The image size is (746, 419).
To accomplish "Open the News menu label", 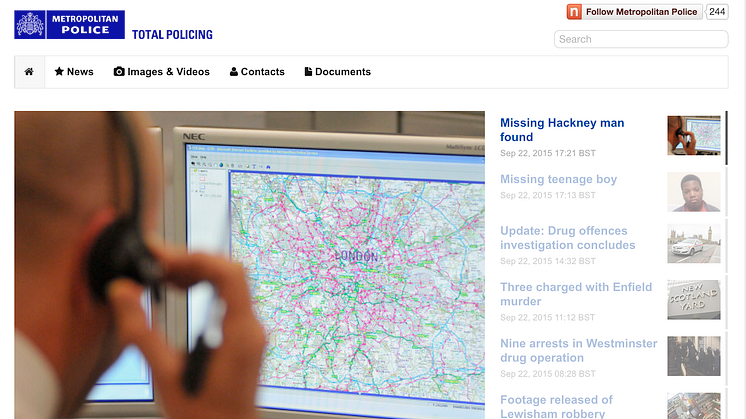I will click(80, 72).
